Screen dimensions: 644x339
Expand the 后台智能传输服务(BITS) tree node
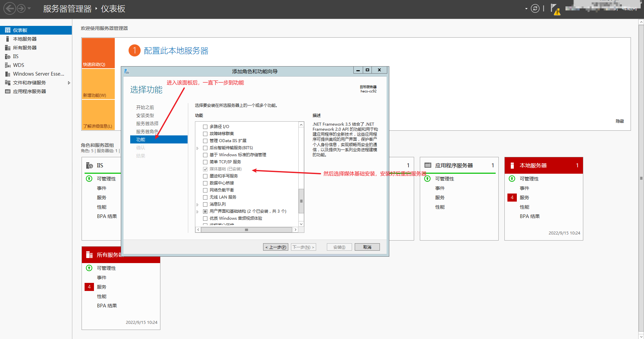point(198,148)
